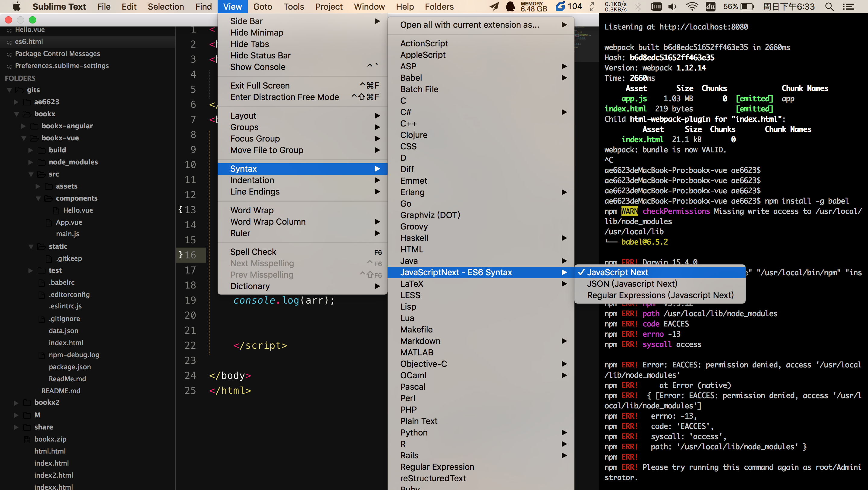Viewport: 868px width, 490px height.
Task: Click the memory 6.48 GB indicator
Action: pyautogui.click(x=534, y=6)
